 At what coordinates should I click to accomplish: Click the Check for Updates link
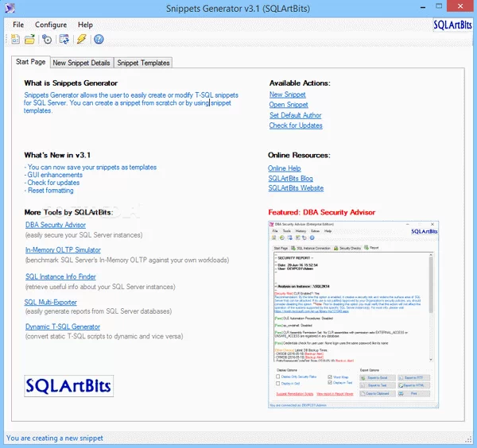(x=296, y=126)
